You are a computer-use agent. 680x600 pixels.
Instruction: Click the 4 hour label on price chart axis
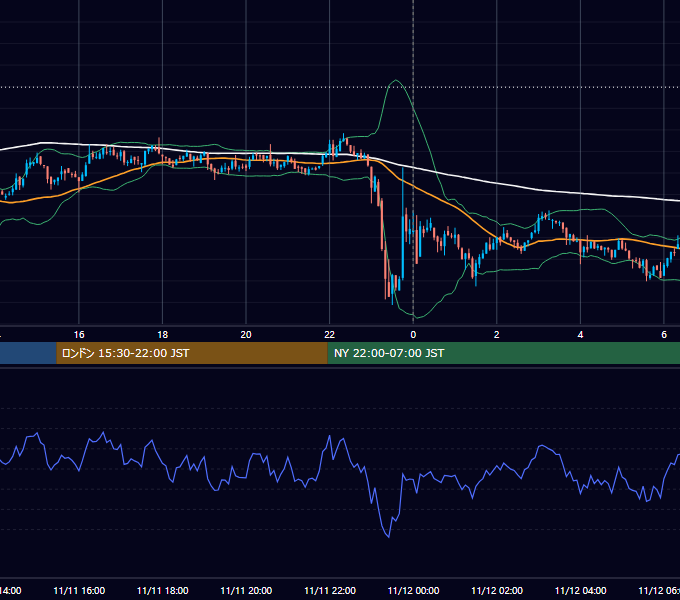point(580,335)
